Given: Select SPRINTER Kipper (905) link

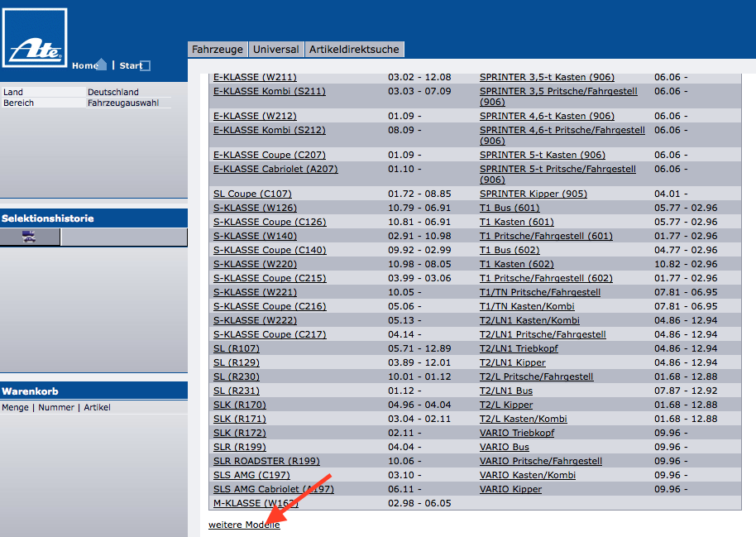Looking at the screenshot, I should click(533, 194).
